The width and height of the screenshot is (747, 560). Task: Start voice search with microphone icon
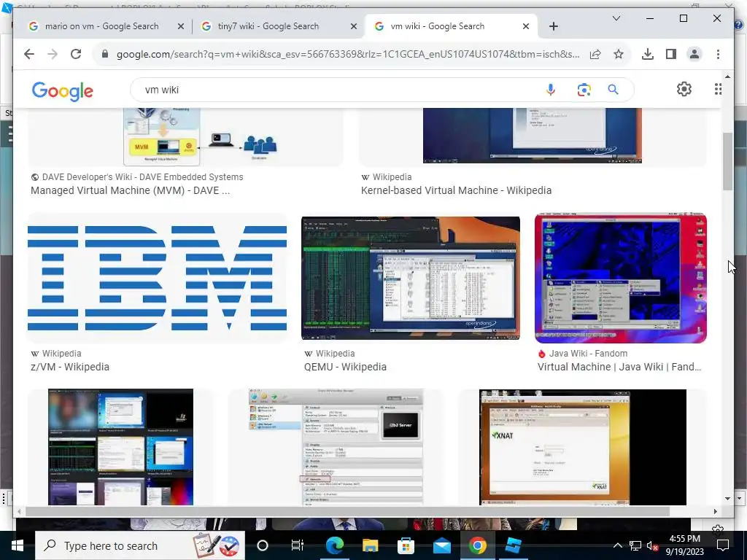(551, 90)
